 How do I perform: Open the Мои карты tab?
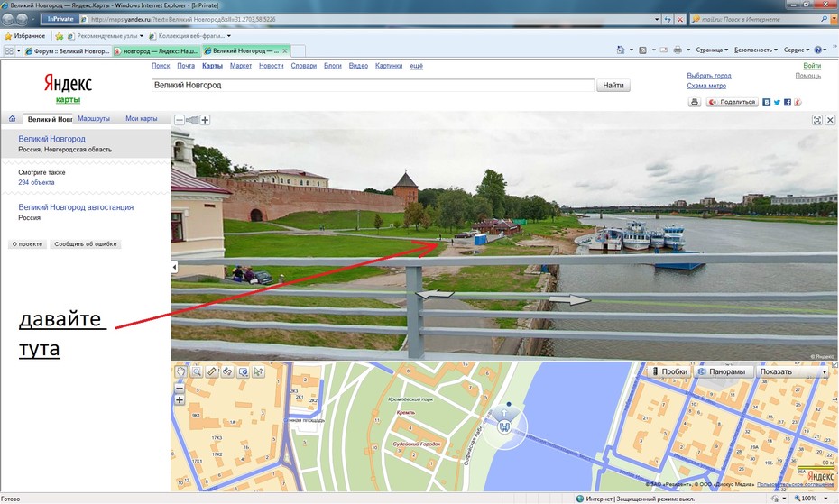(x=142, y=118)
